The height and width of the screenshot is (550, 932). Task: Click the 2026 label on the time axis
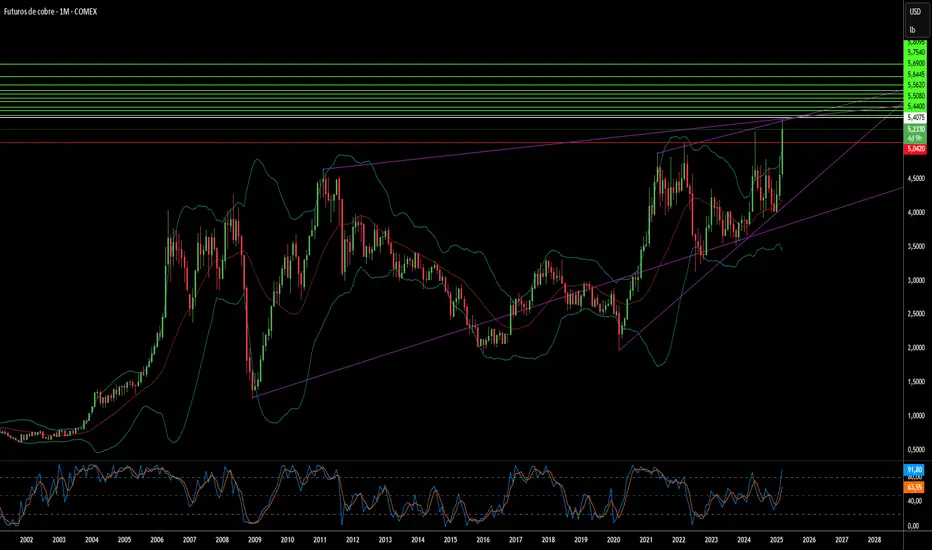click(809, 540)
